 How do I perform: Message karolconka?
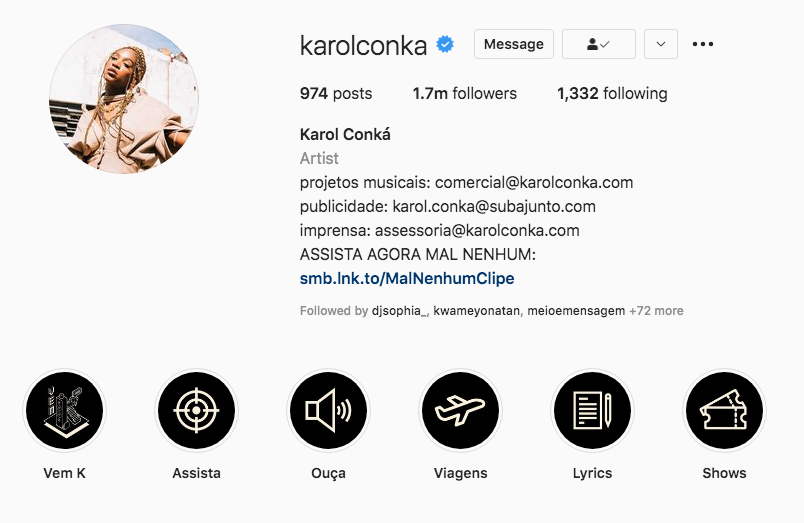514,44
